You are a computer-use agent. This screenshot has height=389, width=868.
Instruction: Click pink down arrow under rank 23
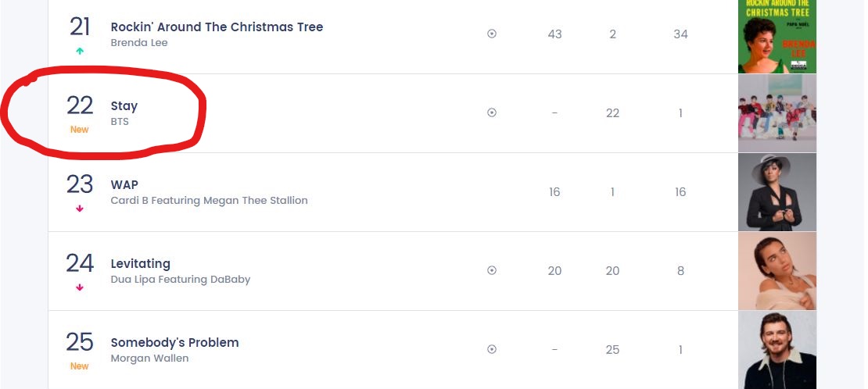(80, 209)
